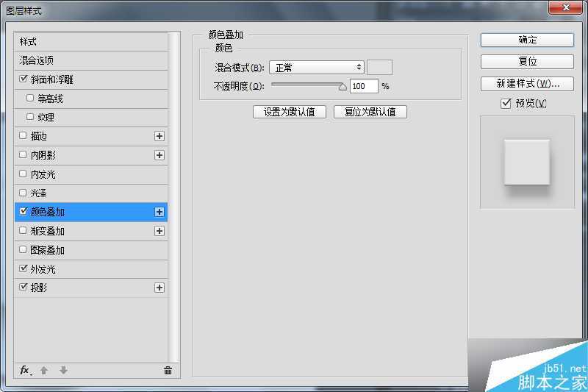Screen dimensions: 588x392
Task: Add another 描边 effect with plus icon
Action: [x=159, y=136]
